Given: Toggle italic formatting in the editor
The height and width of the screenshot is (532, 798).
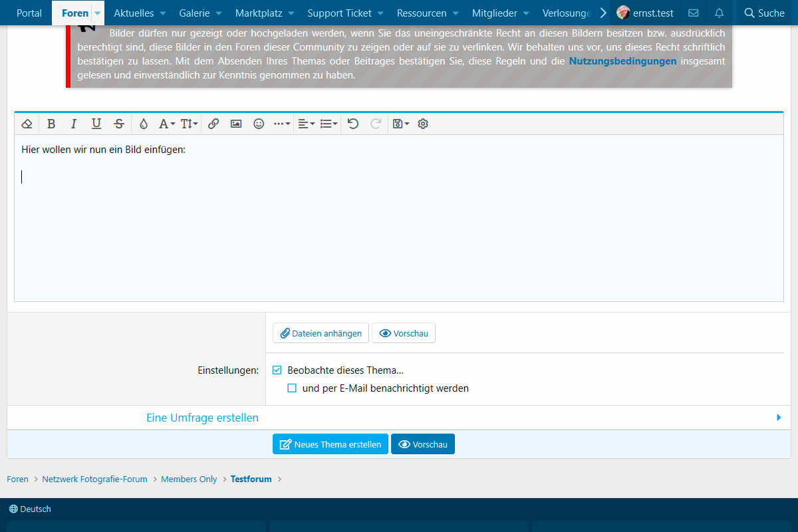Looking at the screenshot, I should click(74, 124).
